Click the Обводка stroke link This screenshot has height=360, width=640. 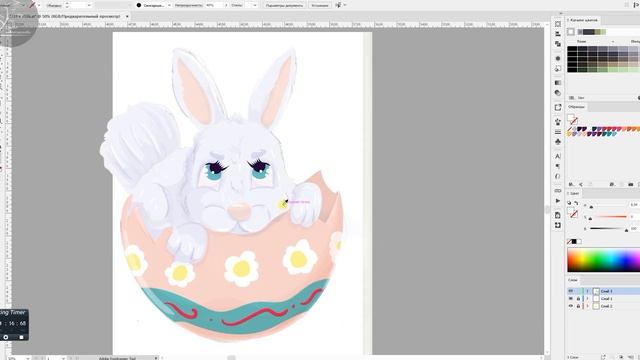[x=53, y=5]
